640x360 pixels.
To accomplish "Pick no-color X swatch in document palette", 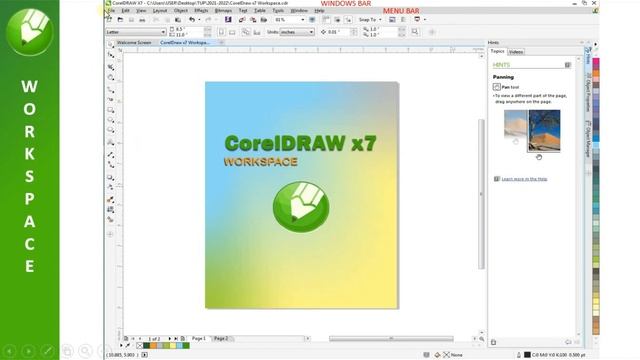I will (140, 346).
